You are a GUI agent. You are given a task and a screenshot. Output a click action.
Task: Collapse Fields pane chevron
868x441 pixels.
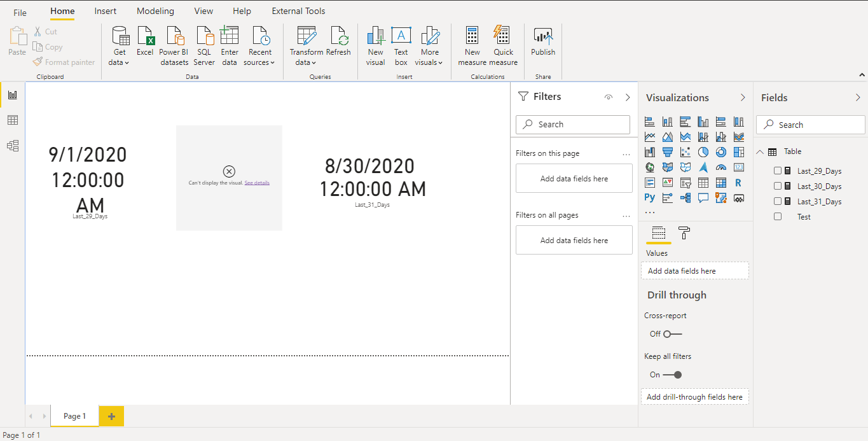858,97
